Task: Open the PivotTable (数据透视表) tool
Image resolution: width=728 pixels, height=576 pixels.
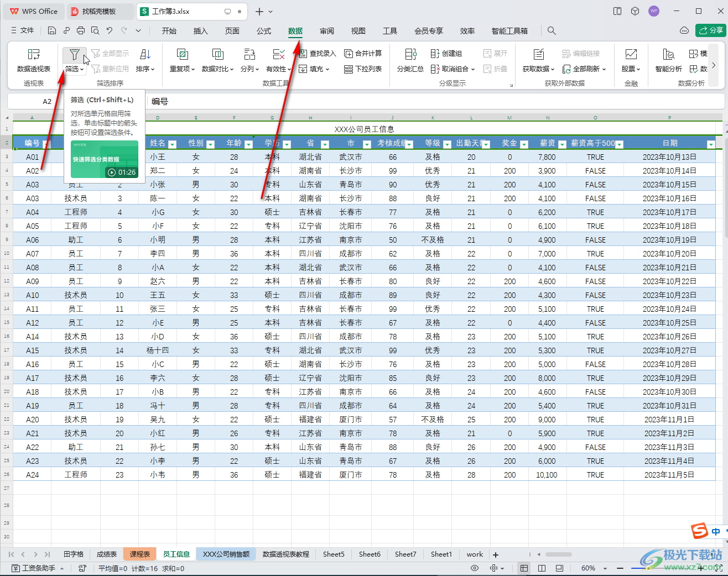Action: 34,60
